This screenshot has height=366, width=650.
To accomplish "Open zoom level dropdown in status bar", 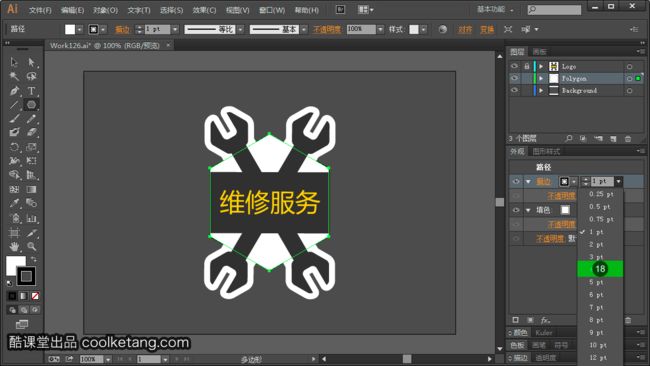I will 108,359.
